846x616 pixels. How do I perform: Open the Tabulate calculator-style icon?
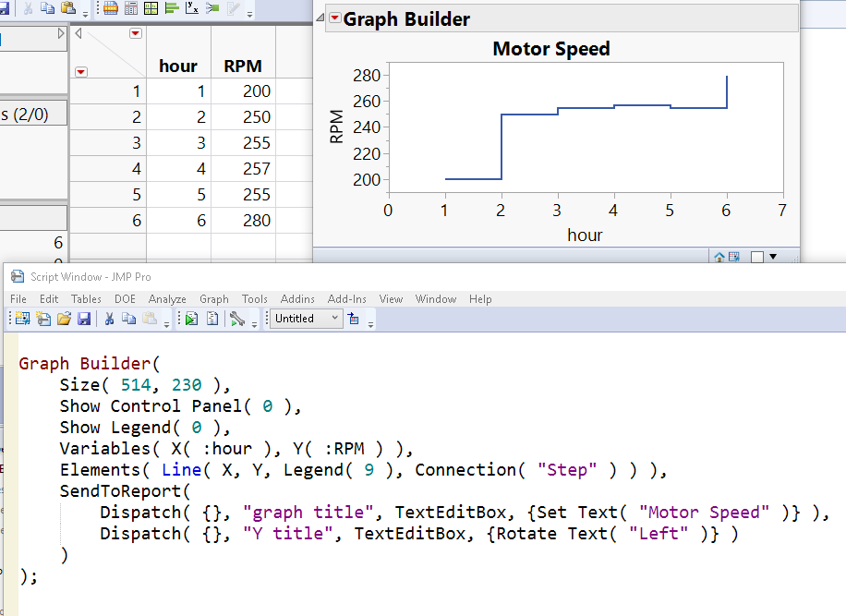pyautogui.click(x=131, y=7)
